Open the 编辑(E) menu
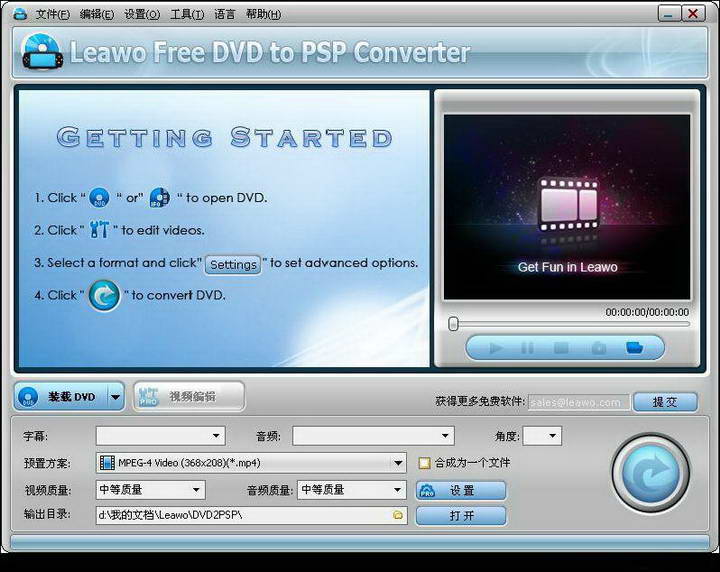The height and width of the screenshot is (572, 720). point(96,14)
